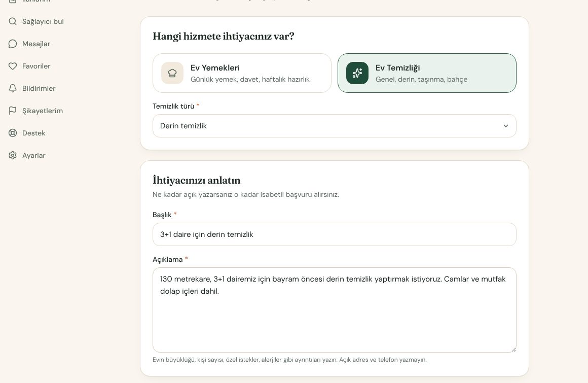Click the chef hat icon in Ev Yemekleri
This screenshot has height=383, width=588.
coord(172,73)
